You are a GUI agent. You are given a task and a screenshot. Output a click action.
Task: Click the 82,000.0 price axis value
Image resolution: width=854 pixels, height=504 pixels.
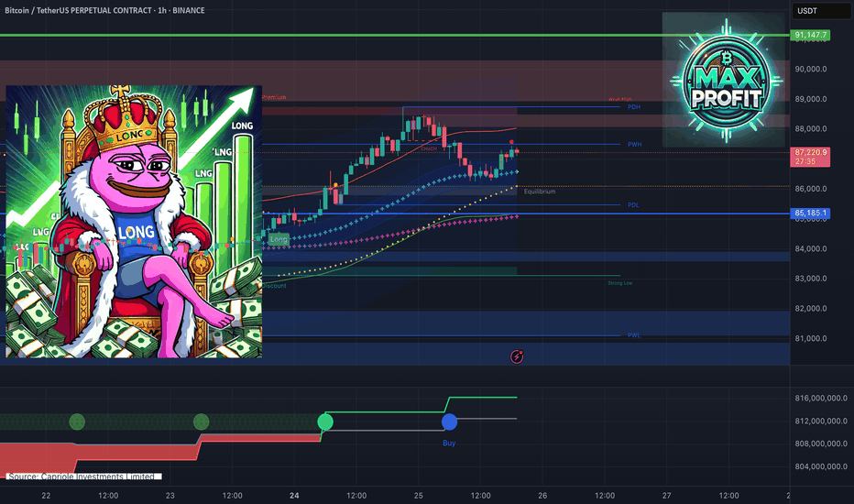811,309
